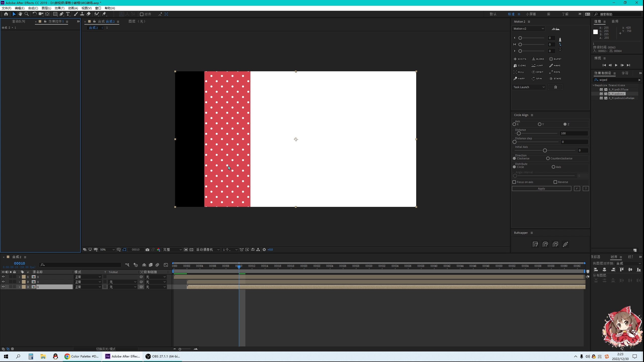
Task: Open 文件(F) menu
Action: coord(7,8)
